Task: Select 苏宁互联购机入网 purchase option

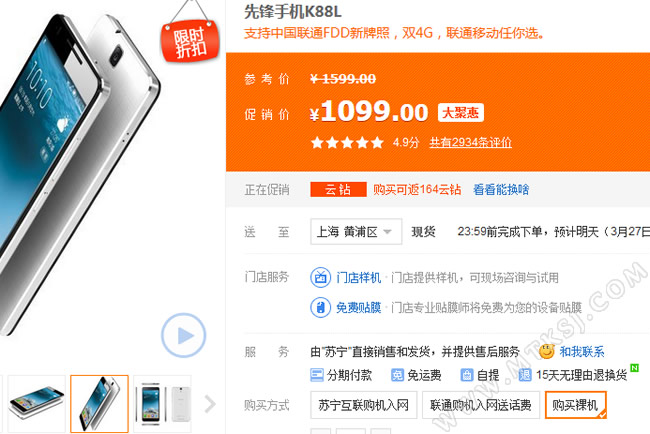Action: [364, 405]
